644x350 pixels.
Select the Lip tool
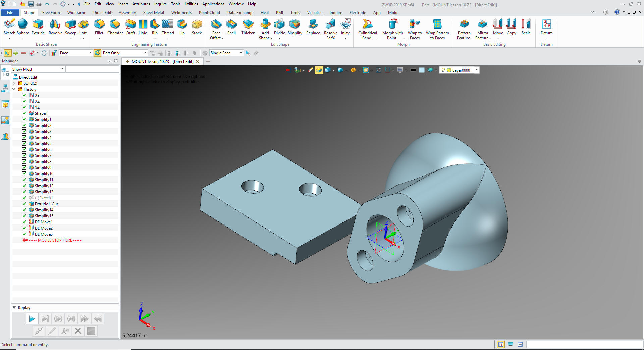tap(182, 27)
